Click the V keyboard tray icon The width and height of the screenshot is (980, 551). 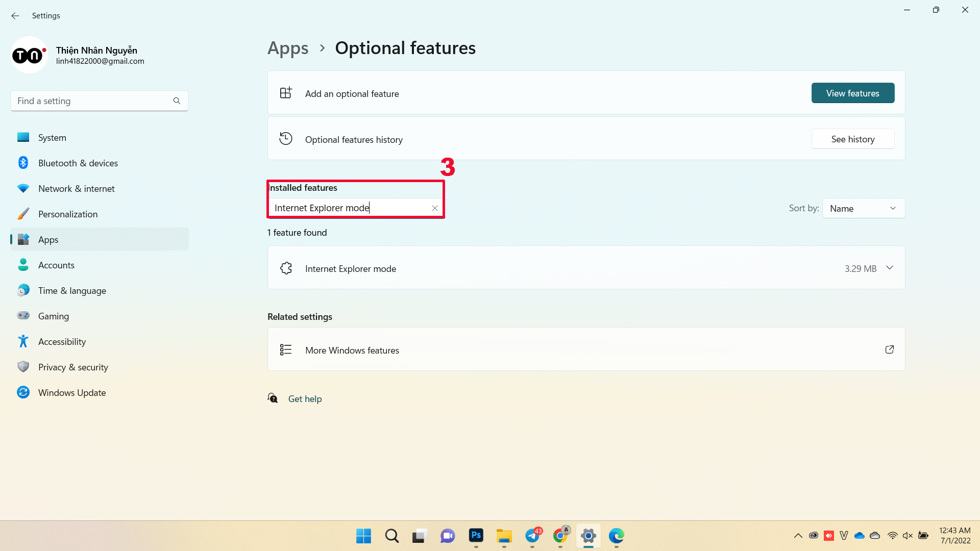click(844, 536)
